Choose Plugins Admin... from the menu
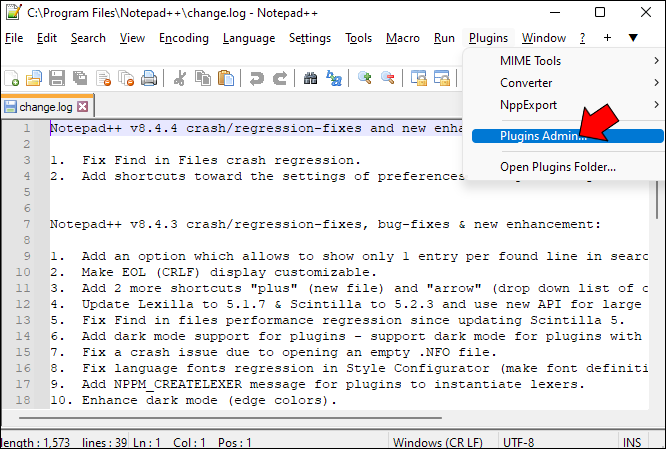Viewport: 666px width, 449px height. [x=567, y=136]
